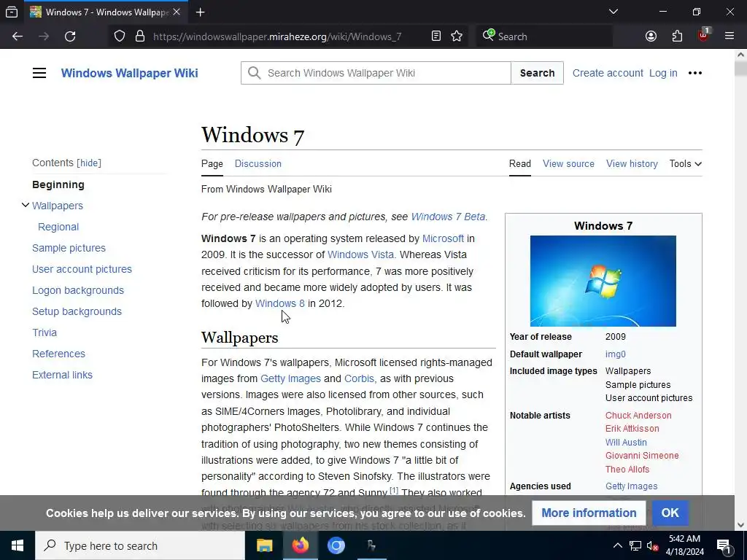
Task: Jump to Logon backgrounds section
Action: pyautogui.click(x=77, y=290)
